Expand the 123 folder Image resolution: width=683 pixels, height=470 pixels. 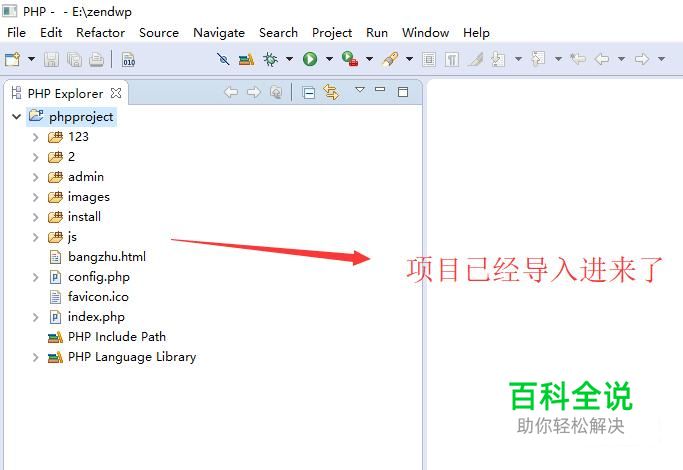click(x=36, y=137)
